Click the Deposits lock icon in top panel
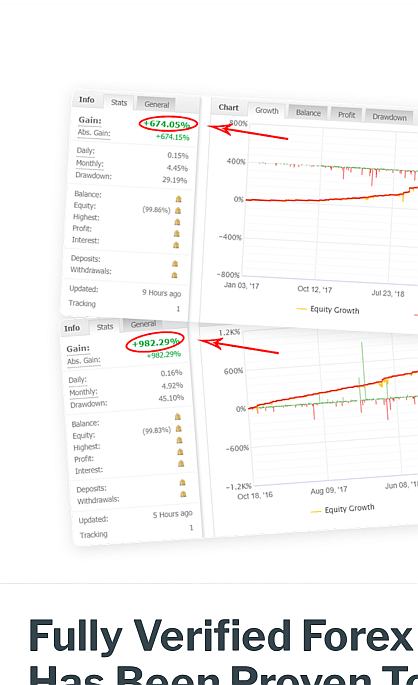 pos(175,263)
